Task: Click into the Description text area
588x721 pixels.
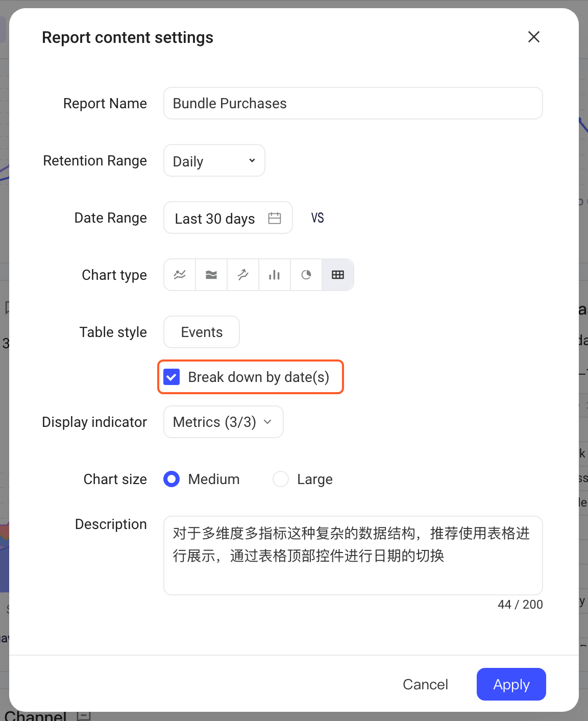Action: (x=353, y=556)
